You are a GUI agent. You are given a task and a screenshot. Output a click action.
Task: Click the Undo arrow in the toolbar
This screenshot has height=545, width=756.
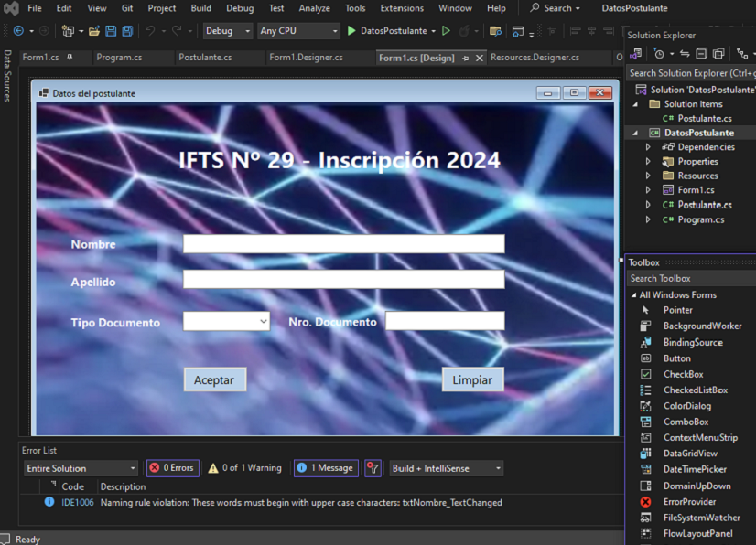[150, 31]
